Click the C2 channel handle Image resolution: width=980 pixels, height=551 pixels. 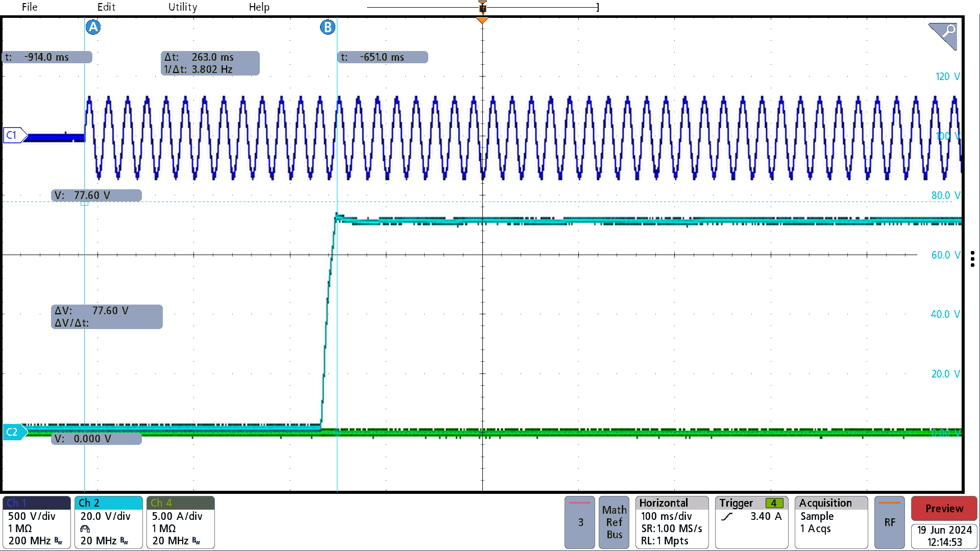coord(14,432)
